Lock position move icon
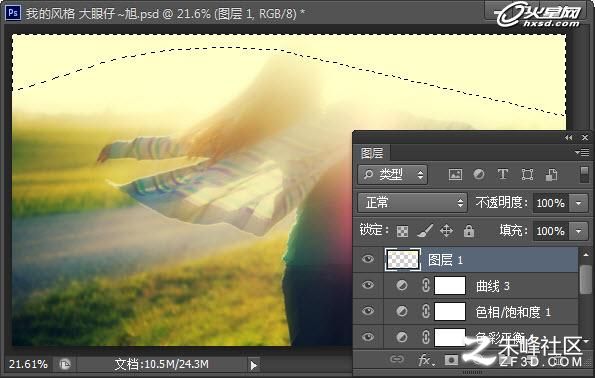The image size is (595, 378). tap(446, 231)
